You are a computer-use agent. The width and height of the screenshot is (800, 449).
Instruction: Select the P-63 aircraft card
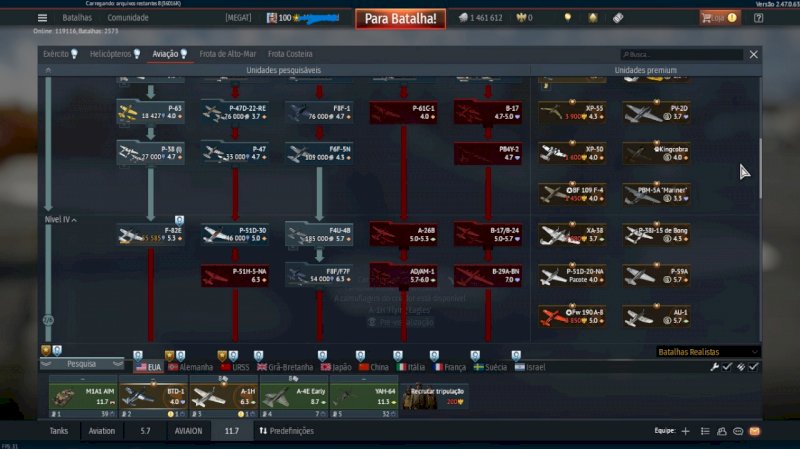pos(151,112)
